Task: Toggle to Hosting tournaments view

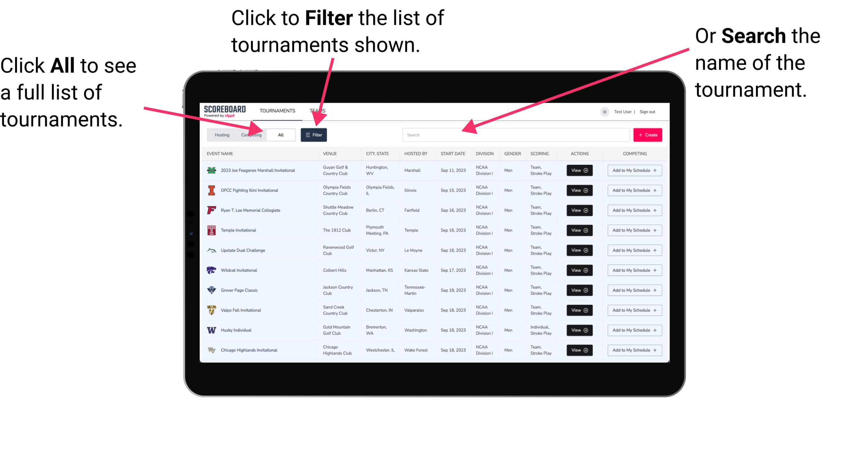Action: (221, 134)
